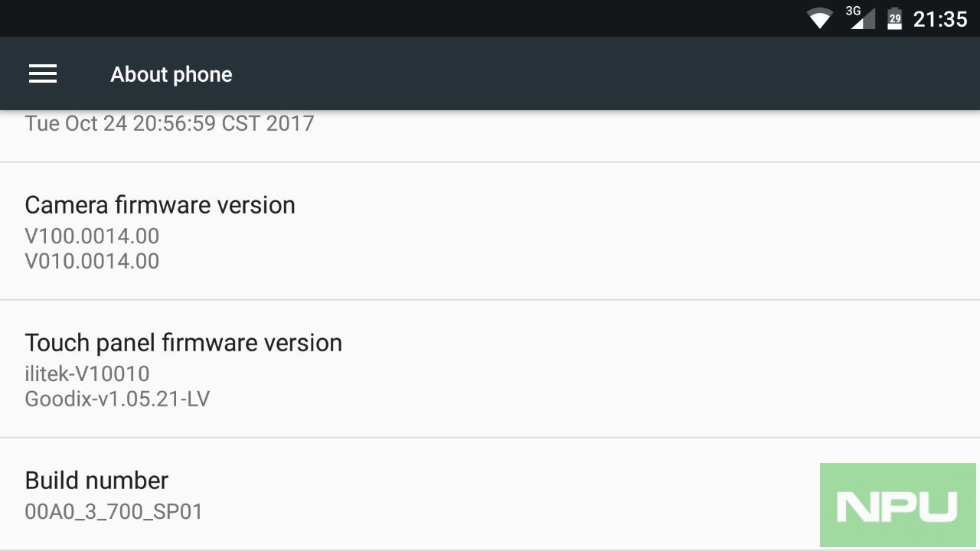Tap the small 3G network label
The width and height of the screenshot is (980, 551).
coord(853,11)
